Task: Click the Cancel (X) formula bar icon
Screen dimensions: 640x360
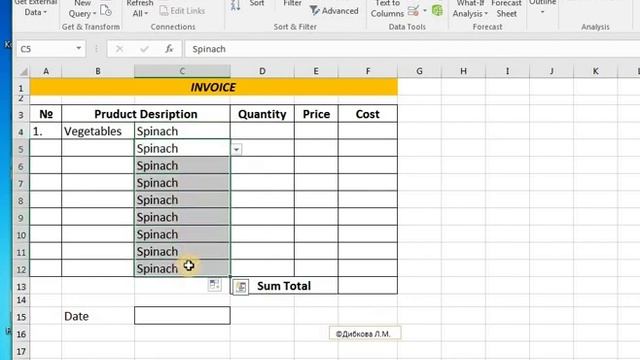Action: click(x=119, y=49)
